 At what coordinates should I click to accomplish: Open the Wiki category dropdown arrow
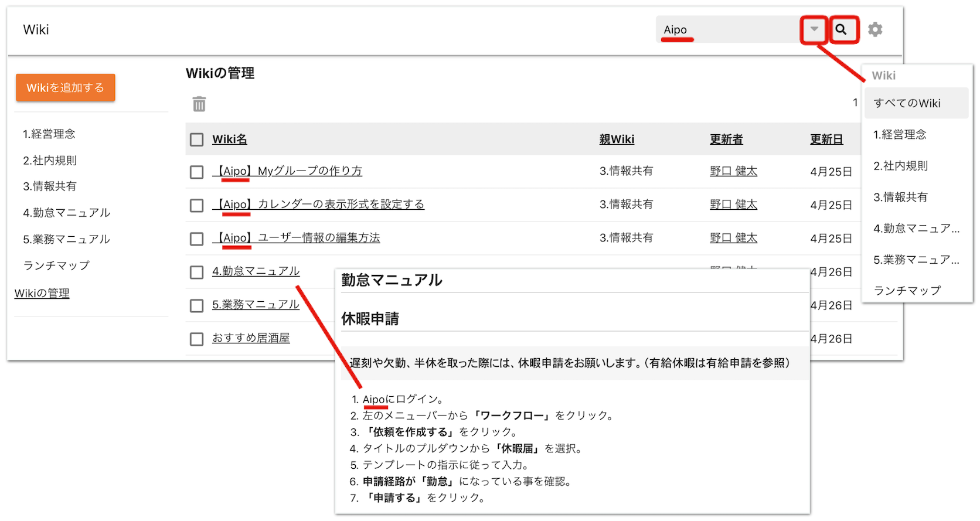tap(814, 29)
